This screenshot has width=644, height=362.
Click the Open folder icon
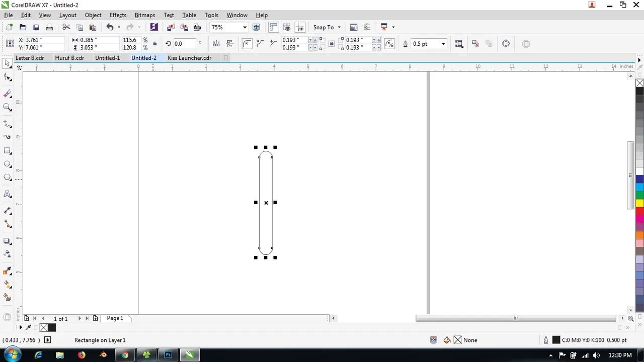23,27
